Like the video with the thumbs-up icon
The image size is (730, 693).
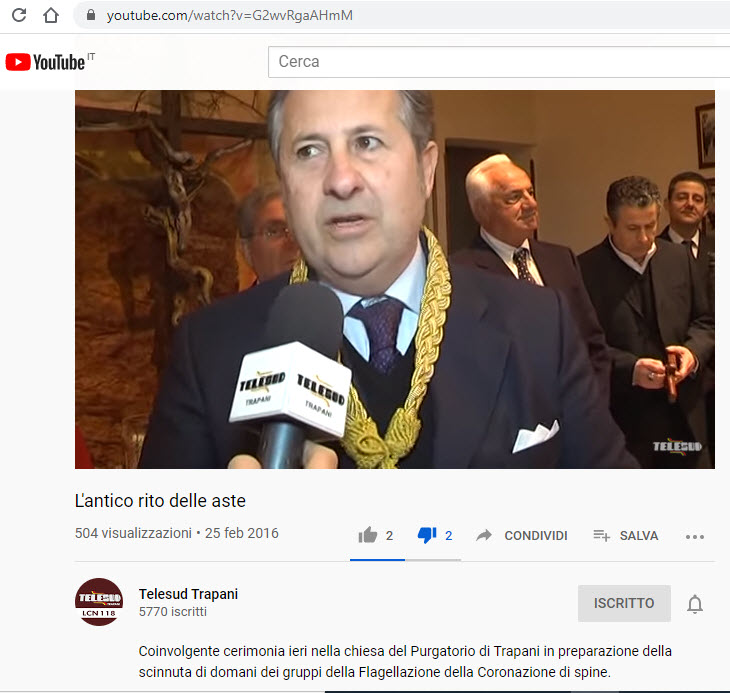pyautogui.click(x=368, y=535)
